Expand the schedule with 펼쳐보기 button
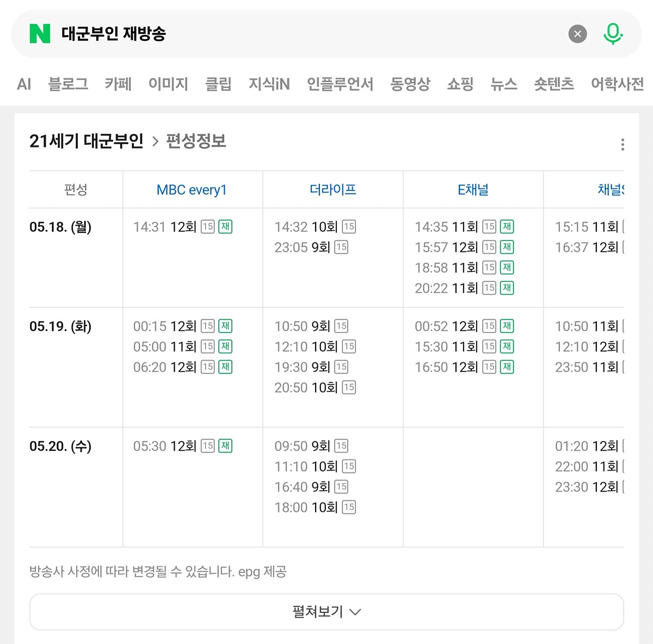 click(326, 612)
